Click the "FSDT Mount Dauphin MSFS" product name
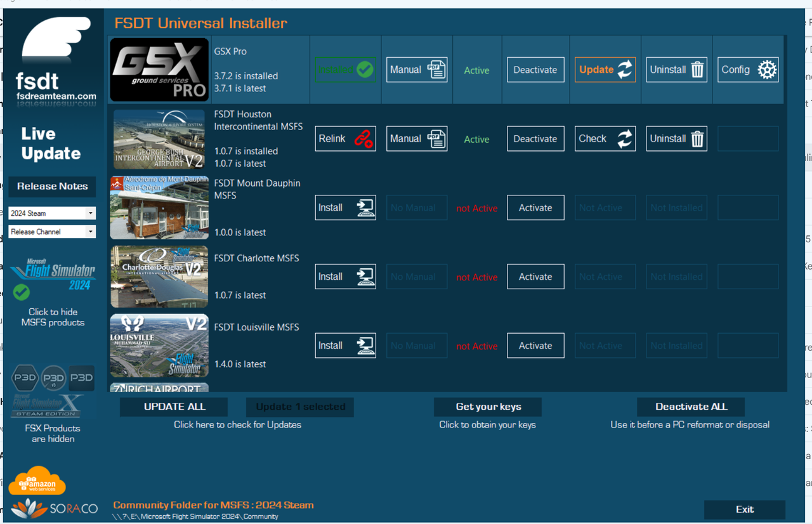This screenshot has width=812, height=524. coord(258,189)
